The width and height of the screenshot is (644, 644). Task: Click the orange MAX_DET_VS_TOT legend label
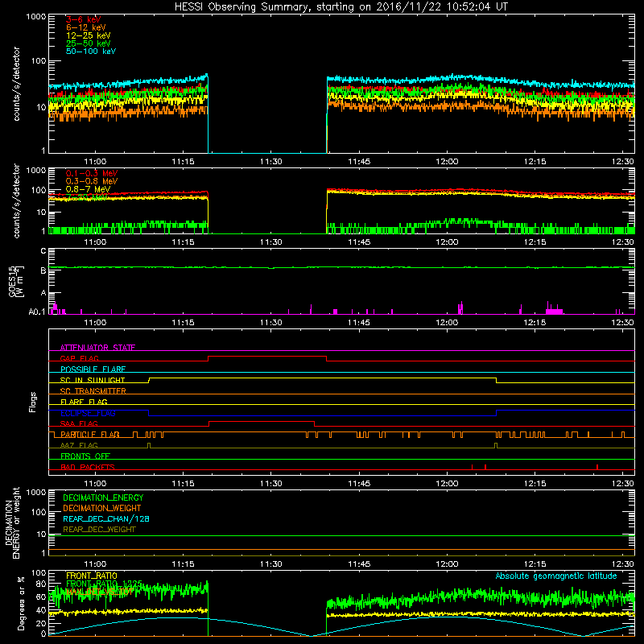tap(99, 592)
